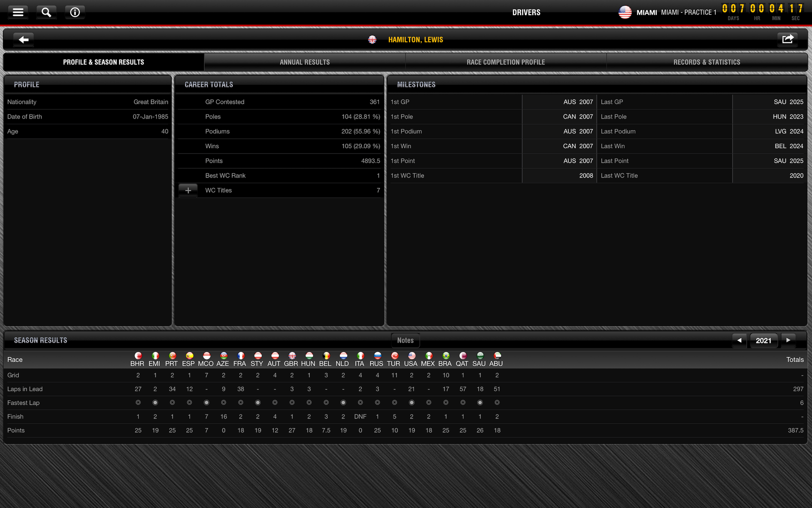The height and width of the screenshot is (508, 812).
Task: Select the FRA race flag
Action: [x=240, y=356]
